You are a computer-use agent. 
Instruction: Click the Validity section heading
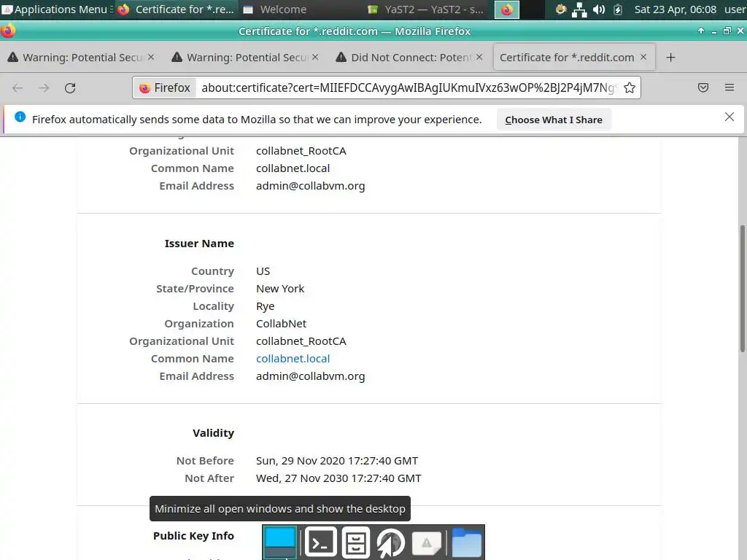click(x=214, y=433)
